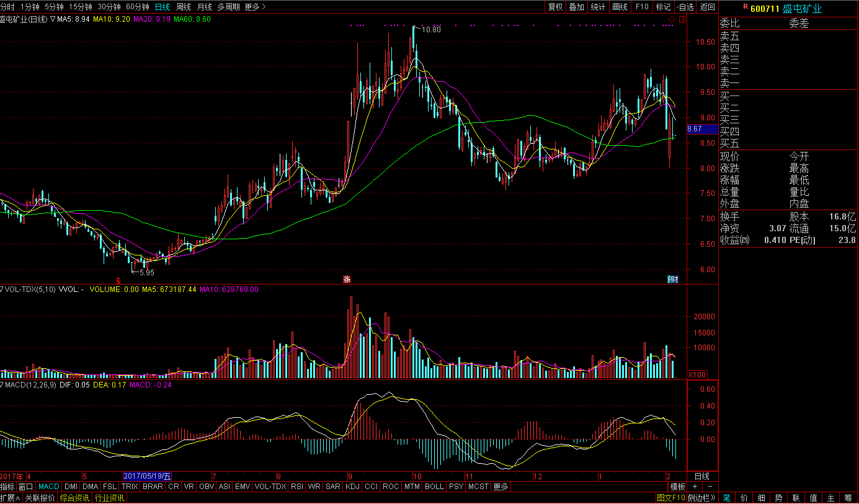
Task: Expand the 更多 periods dropdown
Action: [x=255, y=7]
